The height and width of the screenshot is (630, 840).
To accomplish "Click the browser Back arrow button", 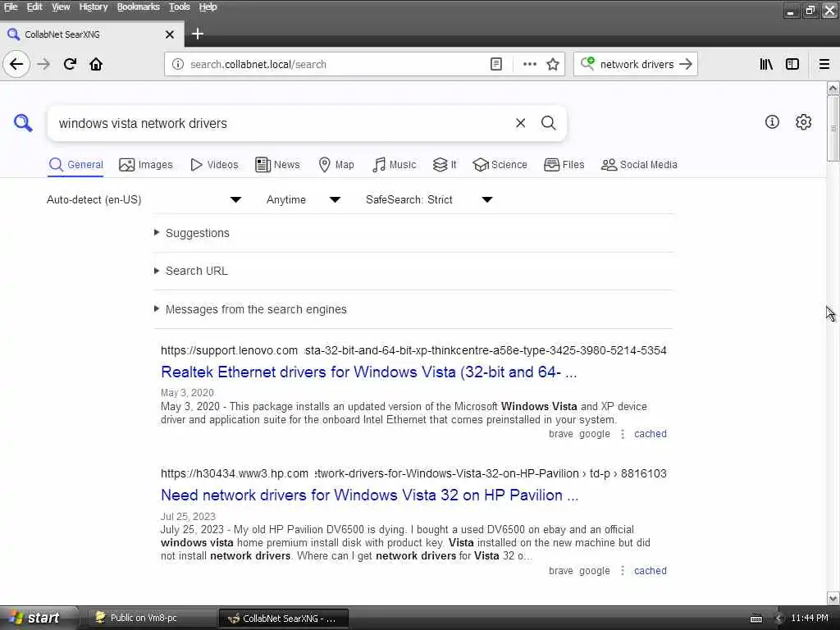I will [x=16, y=64].
